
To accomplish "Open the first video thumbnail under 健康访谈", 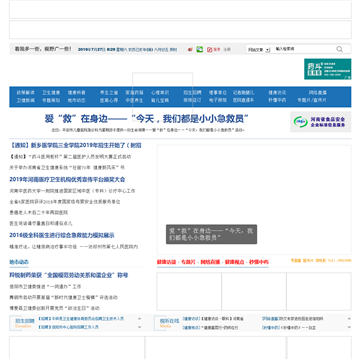I will click(189, 291).
